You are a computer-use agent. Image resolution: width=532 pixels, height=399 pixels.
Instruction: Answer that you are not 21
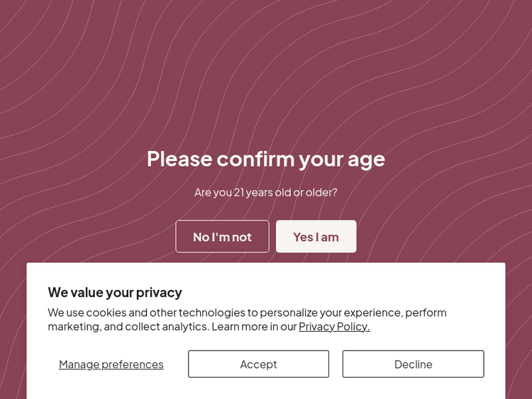(222, 237)
